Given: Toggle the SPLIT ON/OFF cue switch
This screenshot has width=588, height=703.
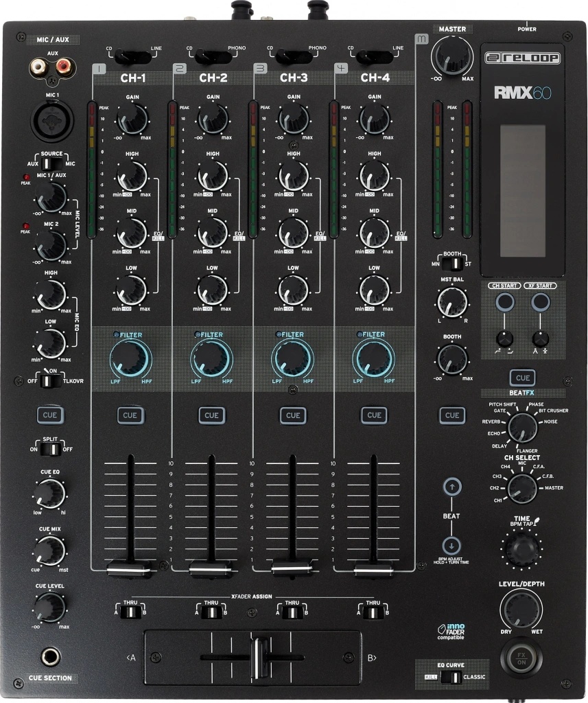Looking at the screenshot, I should 50,449.
